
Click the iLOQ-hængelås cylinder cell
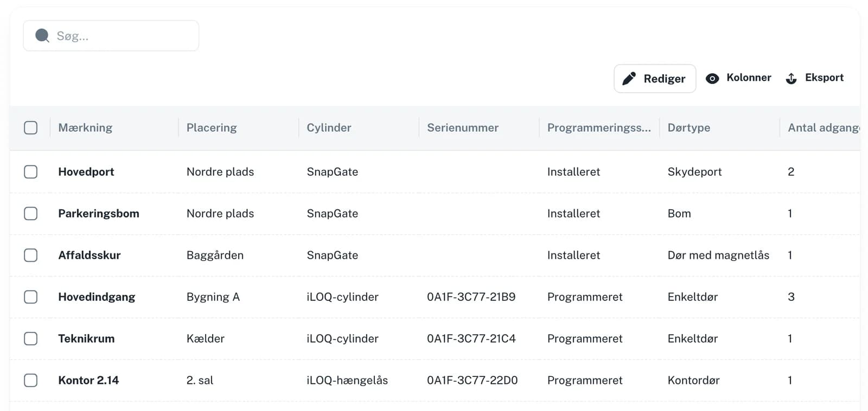click(347, 381)
